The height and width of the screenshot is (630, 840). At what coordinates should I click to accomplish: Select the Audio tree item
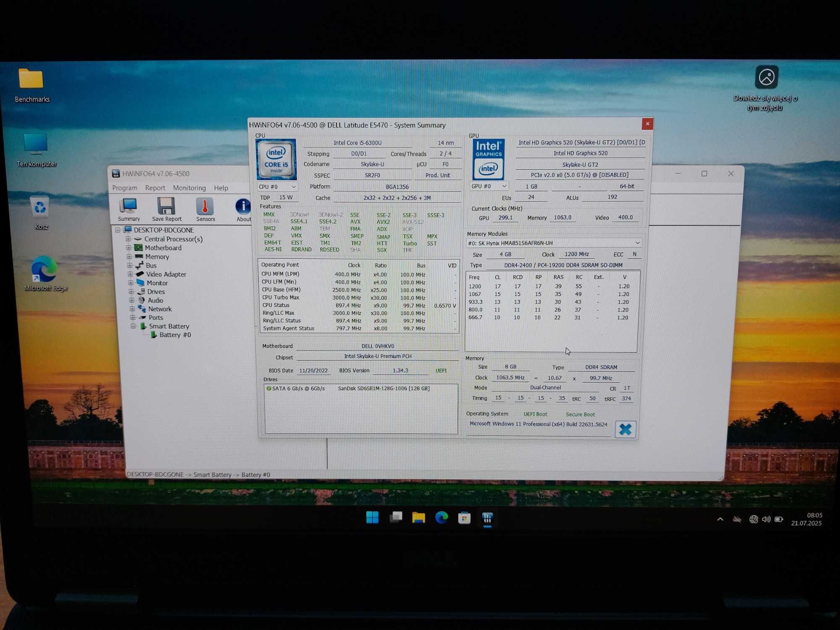coord(155,300)
